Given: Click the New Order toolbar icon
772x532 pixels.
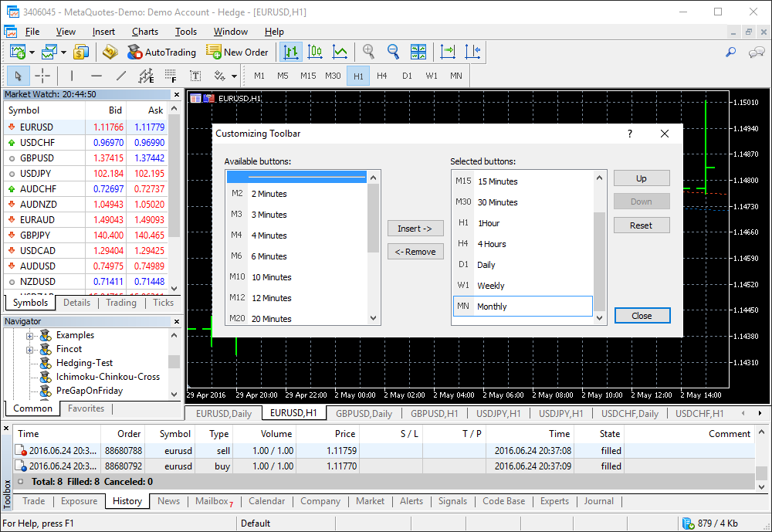Looking at the screenshot, I should tap(237, 53).
